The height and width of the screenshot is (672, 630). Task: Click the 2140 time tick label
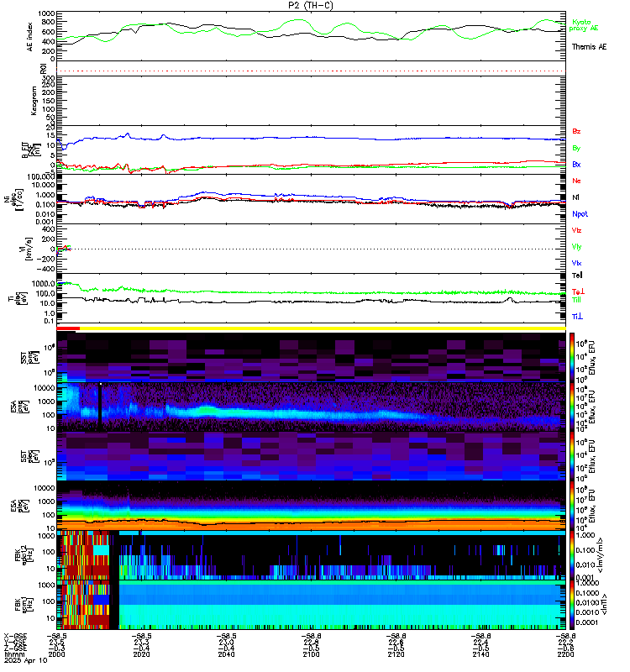[480, 654]
